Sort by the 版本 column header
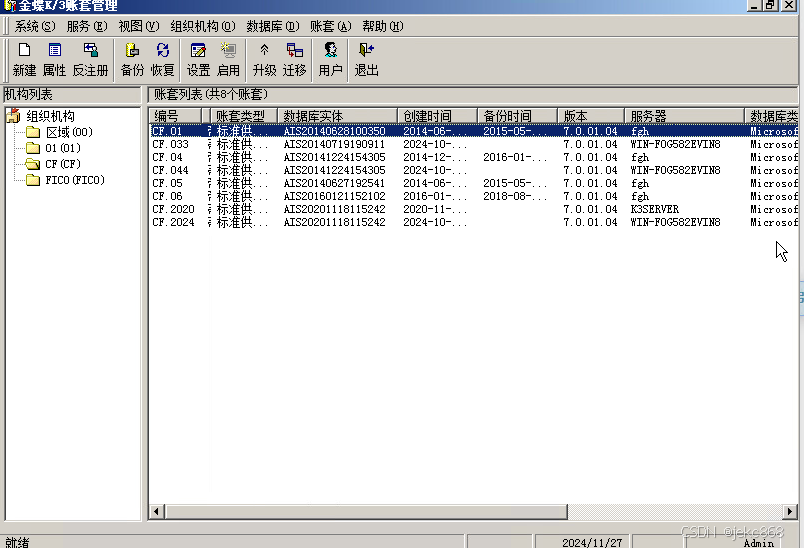 click(591, 116)
